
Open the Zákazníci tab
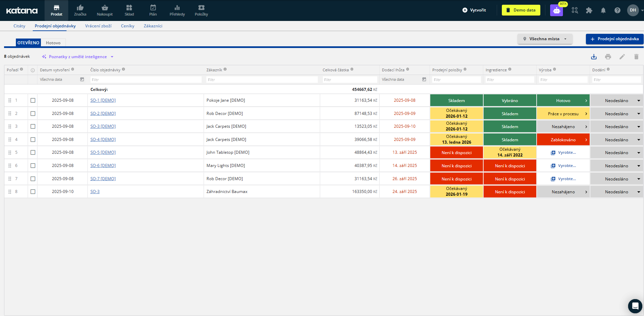pyautogui.click(x=153, y=26)
